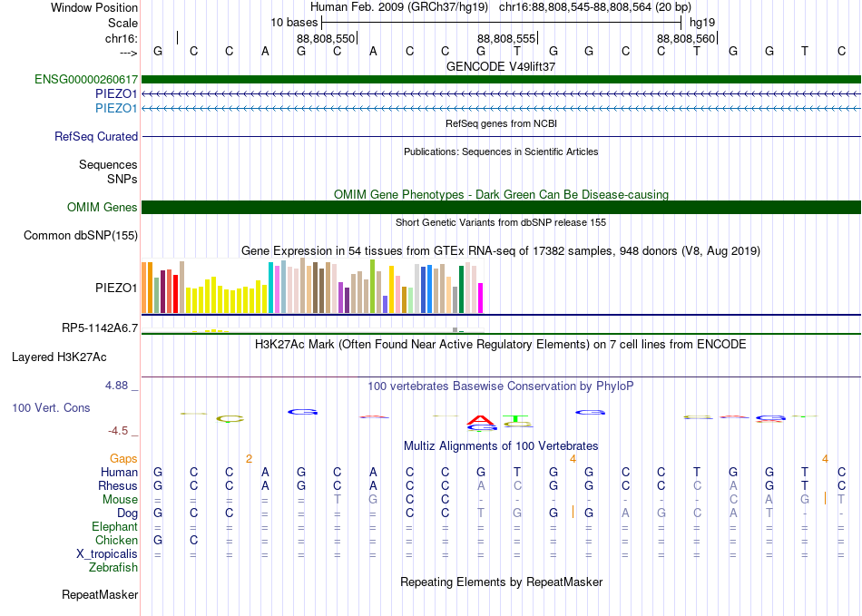
Task: Click the tall orange first GTEx expression bar
Action: tap(144, 288)
